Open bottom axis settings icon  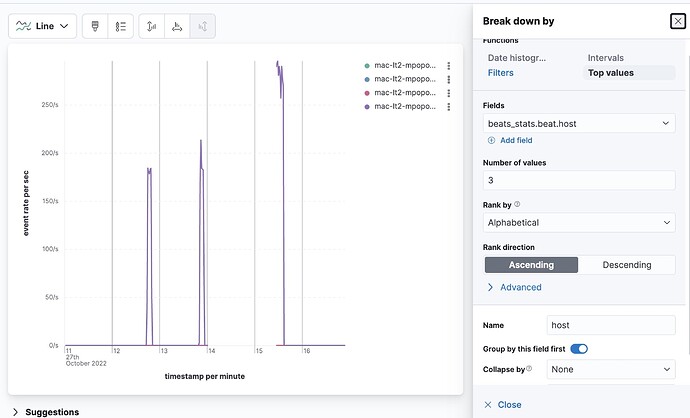pyautogui.click(x=177, y=26)
